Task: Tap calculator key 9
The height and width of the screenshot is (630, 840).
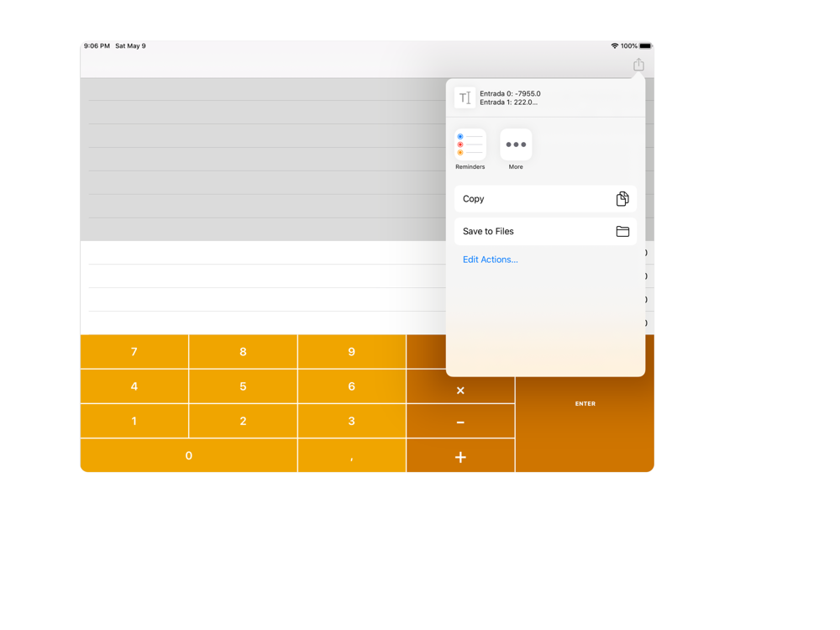Action: (351, 352)
